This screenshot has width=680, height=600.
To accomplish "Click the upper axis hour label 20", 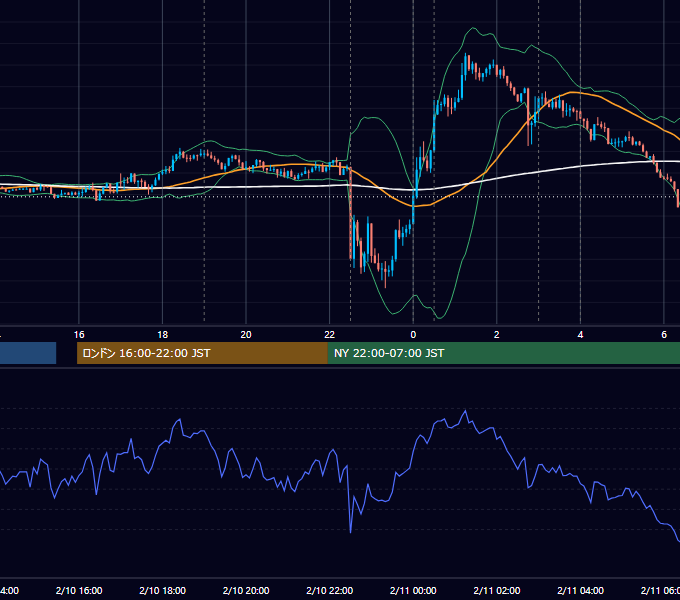I will [246, 335].
